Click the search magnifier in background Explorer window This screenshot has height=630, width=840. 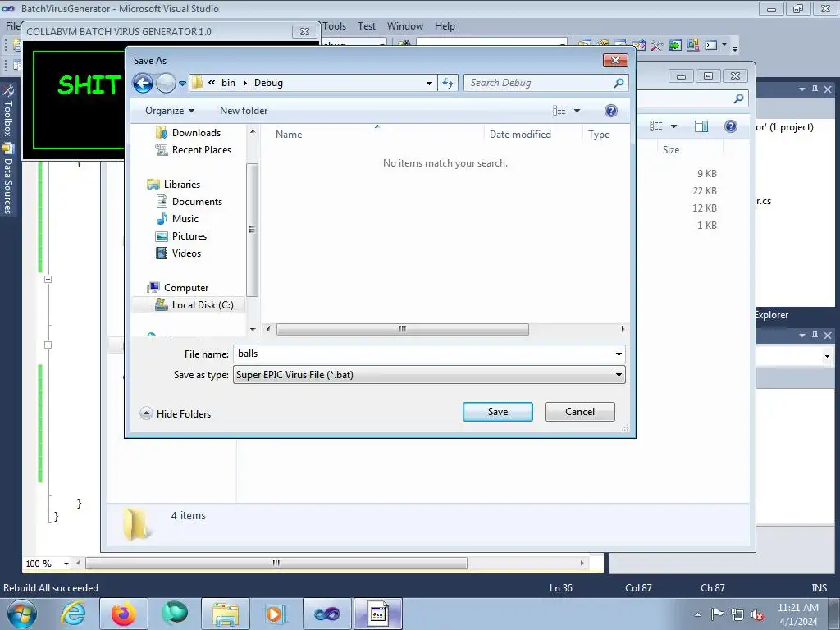pyautogui.click(x=739, y=98)
